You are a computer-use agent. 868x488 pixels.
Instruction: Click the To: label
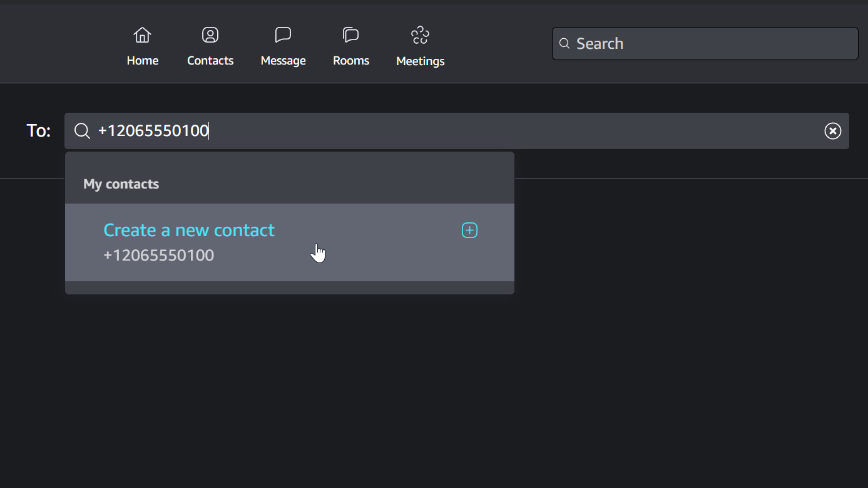pyautogui.click(x=39, y=131)
